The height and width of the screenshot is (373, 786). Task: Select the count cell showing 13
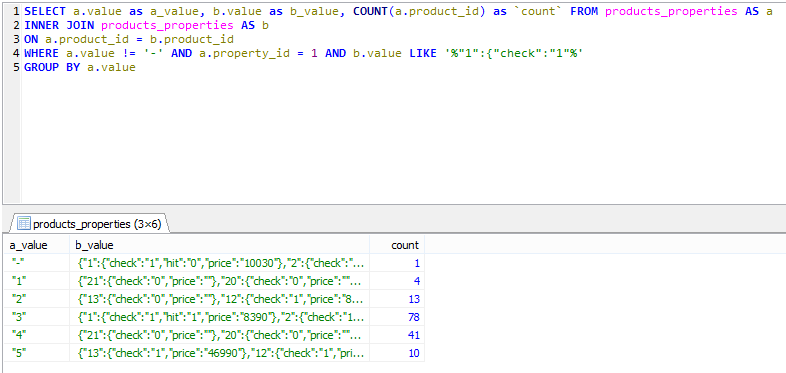click(x=397, y=299)
